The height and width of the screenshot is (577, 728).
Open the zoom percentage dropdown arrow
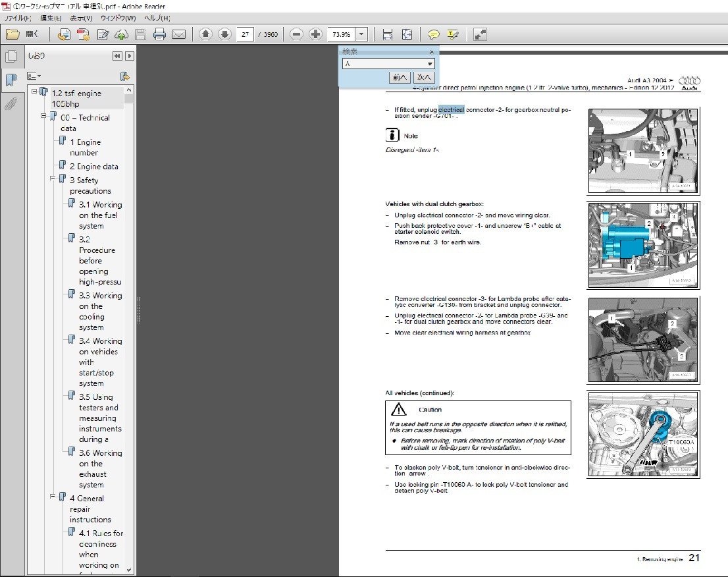pyautogui.click(x=361, y=34)
